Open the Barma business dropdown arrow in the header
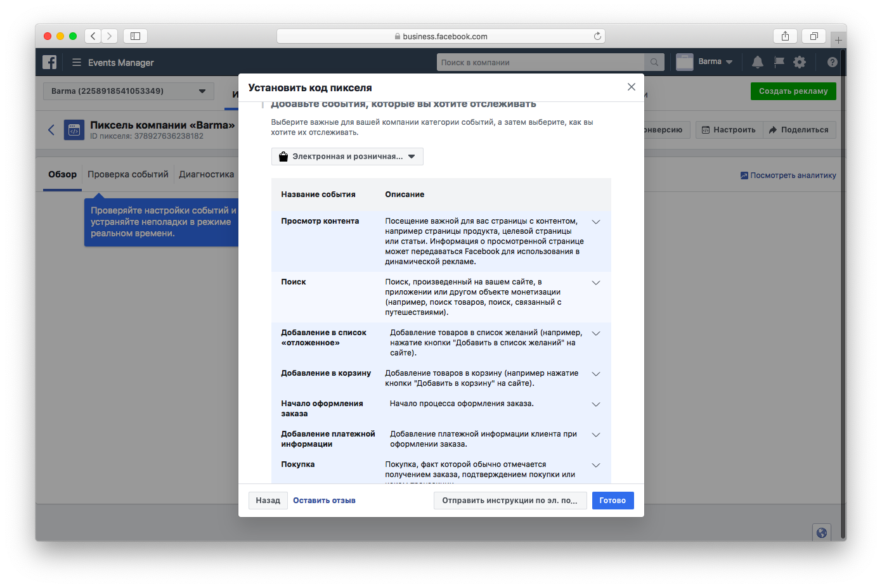The width and height of the screenshot is (882, 588). click(x=729, y=62)
